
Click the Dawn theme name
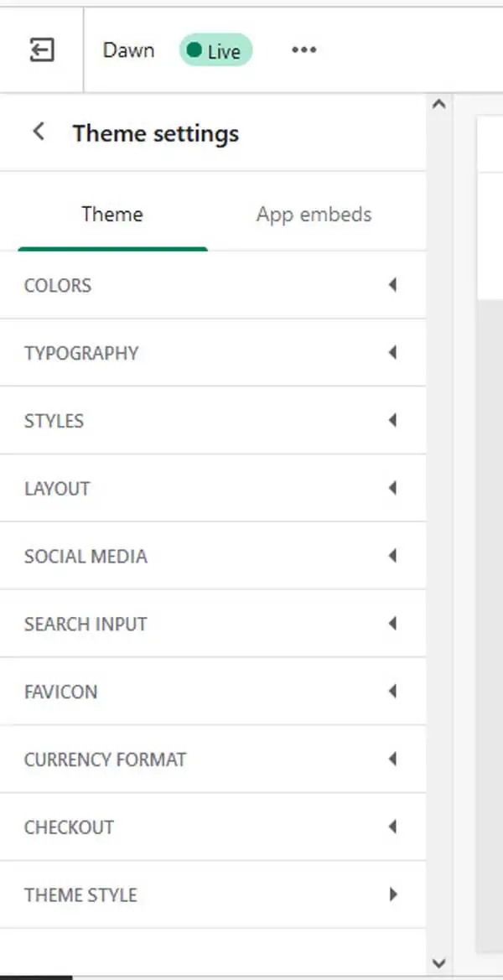tap(128, 50)
